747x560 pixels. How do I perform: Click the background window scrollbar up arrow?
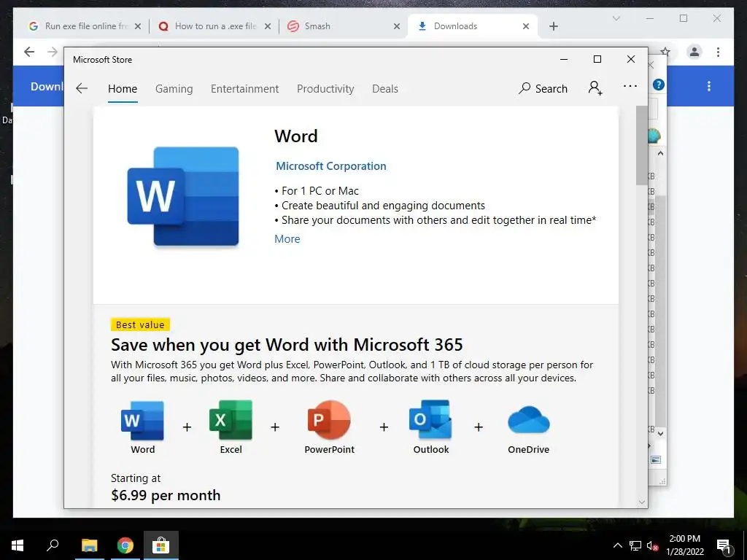(660, 153)
